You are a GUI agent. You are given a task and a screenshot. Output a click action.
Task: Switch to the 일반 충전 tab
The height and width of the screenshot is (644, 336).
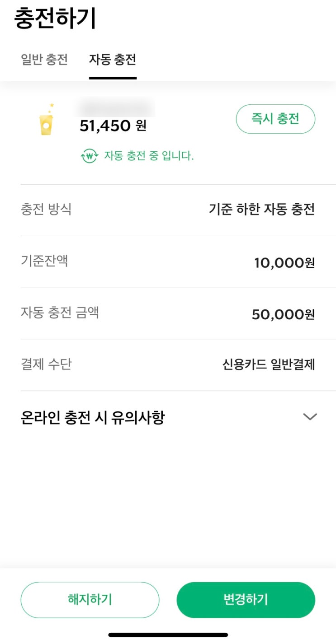(x=44, y=60)
